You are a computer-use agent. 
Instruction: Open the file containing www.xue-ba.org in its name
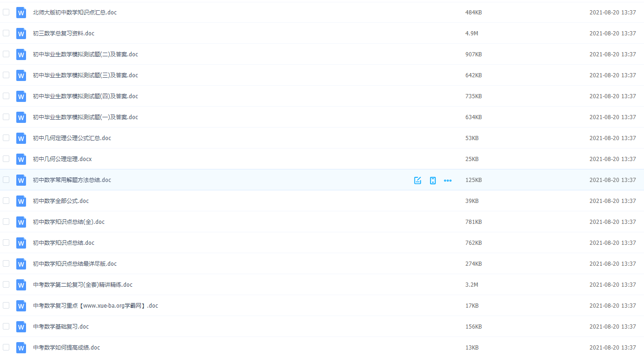[95, 306]
